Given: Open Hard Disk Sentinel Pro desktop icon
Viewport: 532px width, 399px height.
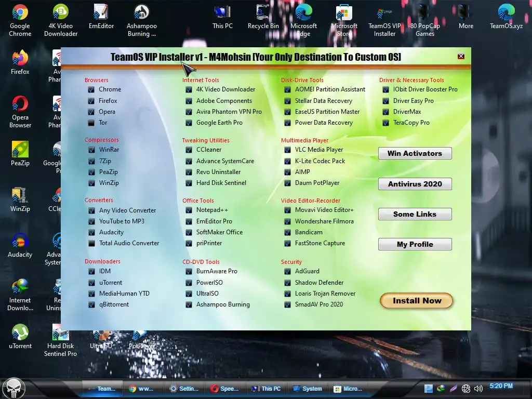Looking at the screenshot, I should (60, 340).
